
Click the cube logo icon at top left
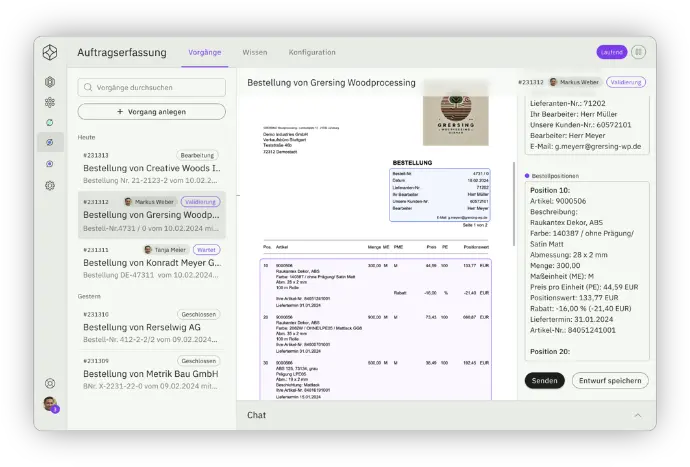click(50, 52)
